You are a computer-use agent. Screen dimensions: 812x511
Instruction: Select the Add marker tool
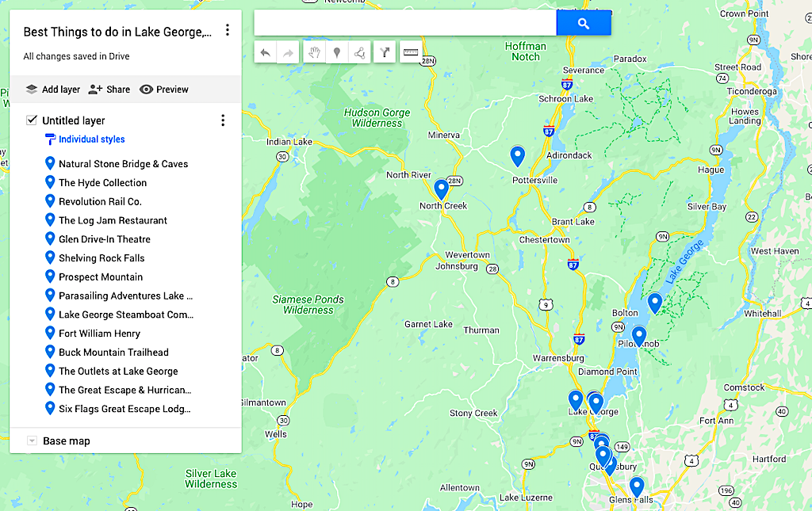click(336, 52)
